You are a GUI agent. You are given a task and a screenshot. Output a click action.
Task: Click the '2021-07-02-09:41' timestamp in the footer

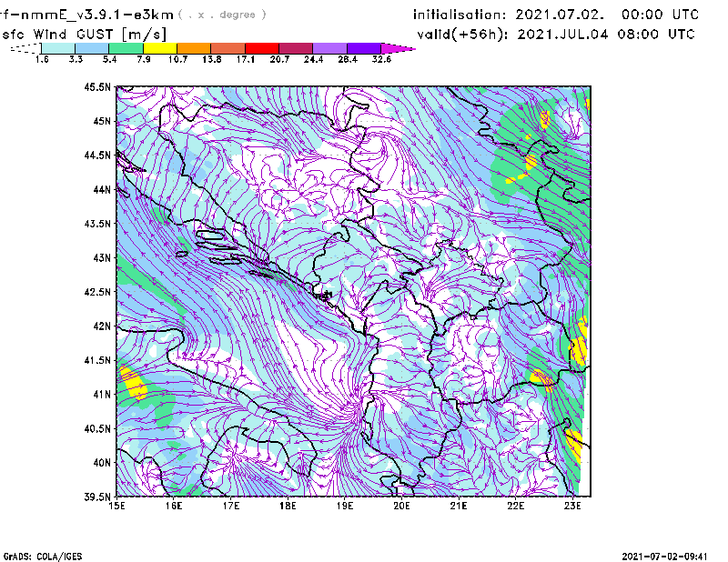(x=664, y=557)
